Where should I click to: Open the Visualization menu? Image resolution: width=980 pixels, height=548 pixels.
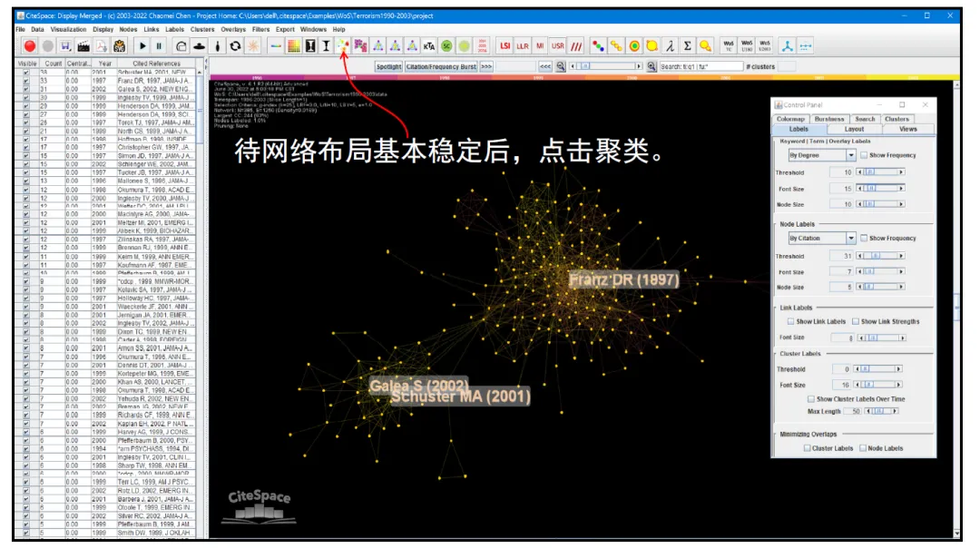click(68, 29)
